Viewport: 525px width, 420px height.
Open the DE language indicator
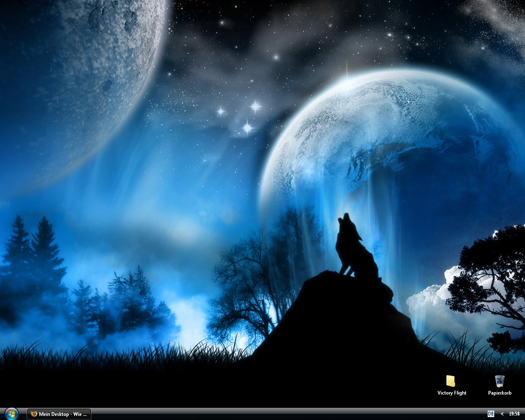(491, 414)
